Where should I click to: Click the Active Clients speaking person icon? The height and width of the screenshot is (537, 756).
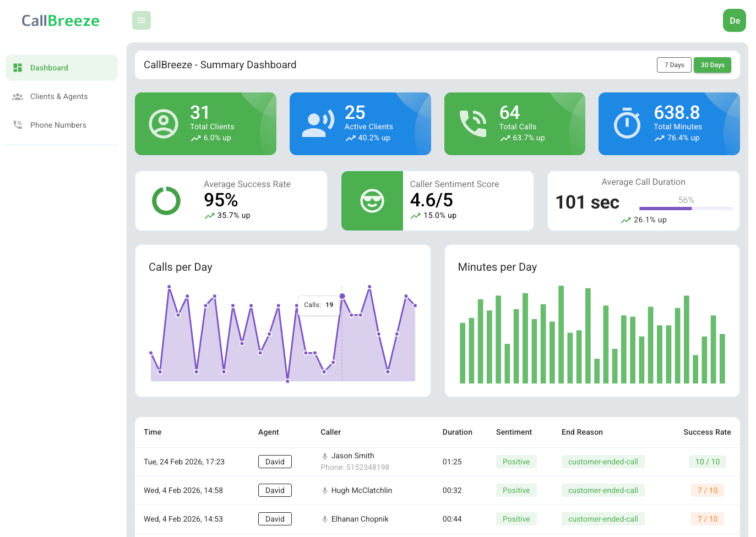click(x=318, y=124)
